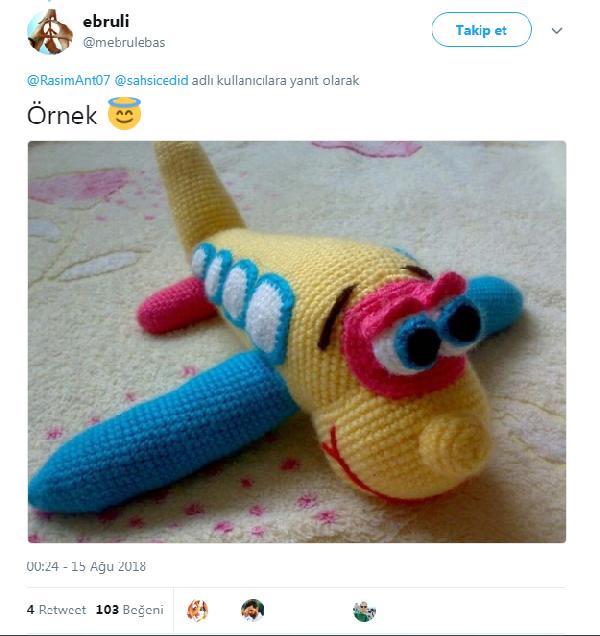This screenshot has height=636, width=600.
Task: Click the halo smiley emoji
Action: tap(125, 114)
